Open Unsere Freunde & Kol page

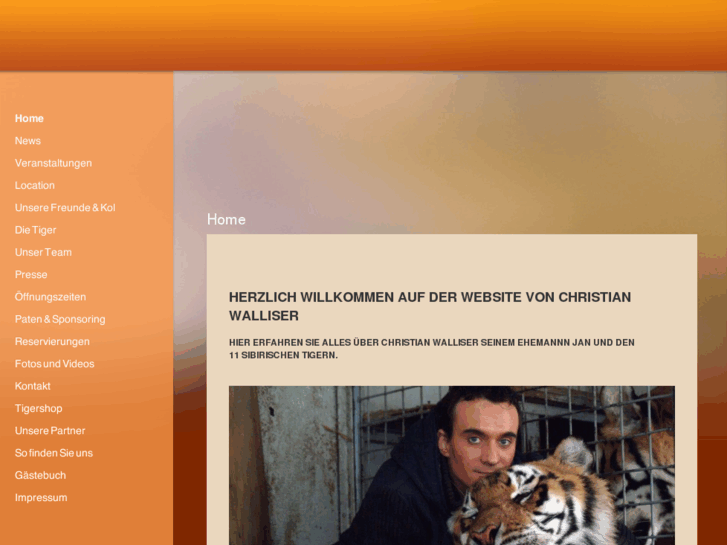point(65,207)
